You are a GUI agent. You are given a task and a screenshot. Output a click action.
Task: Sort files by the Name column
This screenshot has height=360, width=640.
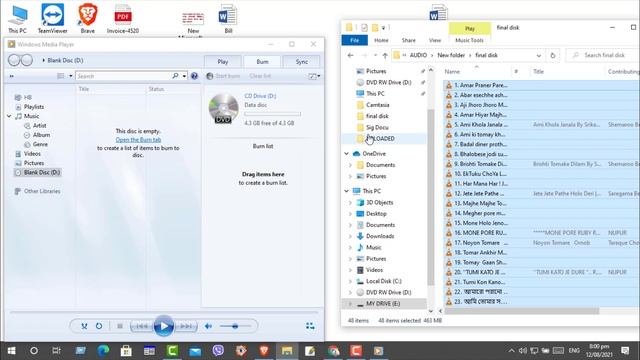click(x=452, y=71)
